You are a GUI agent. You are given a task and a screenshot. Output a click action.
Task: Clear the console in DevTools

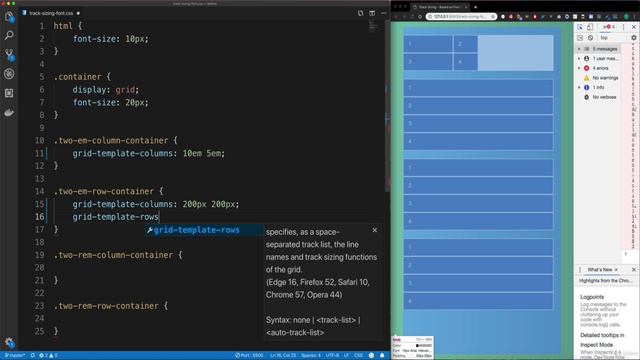tap(590, 38)
